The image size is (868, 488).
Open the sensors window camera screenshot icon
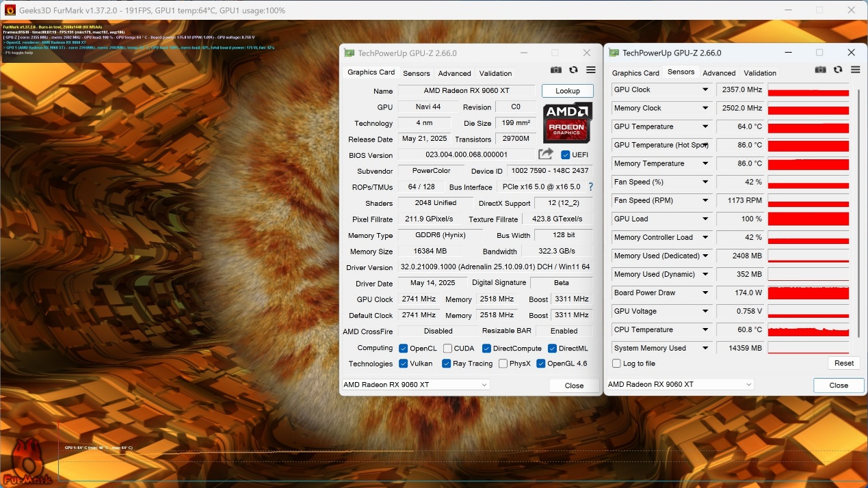pyautogui.click(x=820, y=70)
